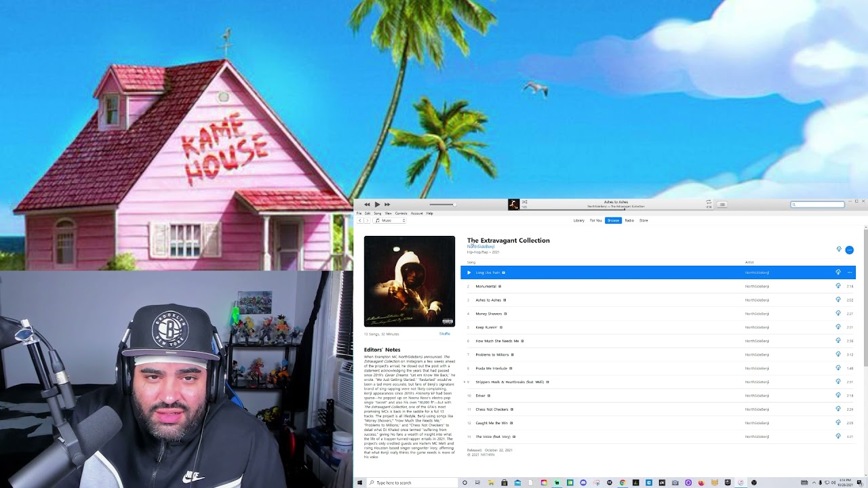Download The Voice via cloud icon

[838, 436]
